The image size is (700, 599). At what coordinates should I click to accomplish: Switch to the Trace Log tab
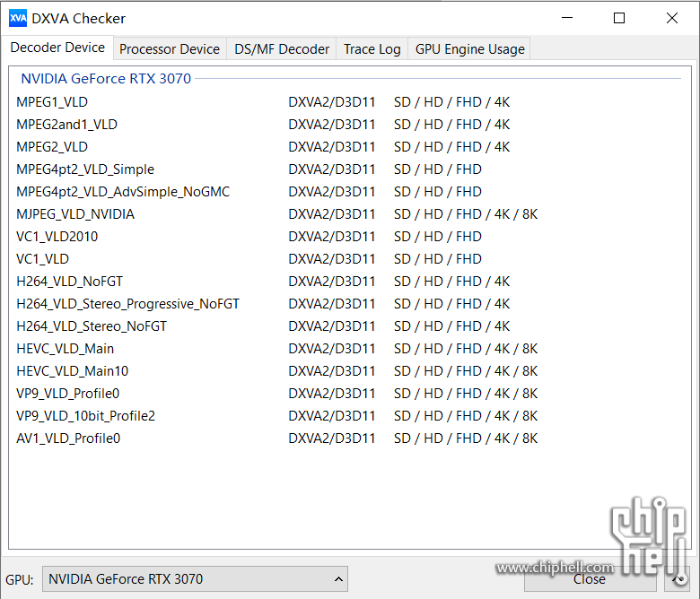point(372,49)
